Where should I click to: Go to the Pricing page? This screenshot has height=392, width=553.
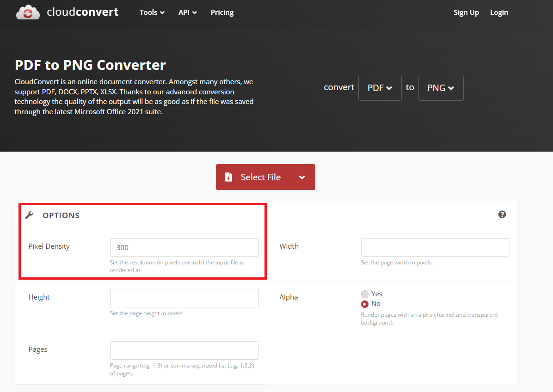[222, 12]
